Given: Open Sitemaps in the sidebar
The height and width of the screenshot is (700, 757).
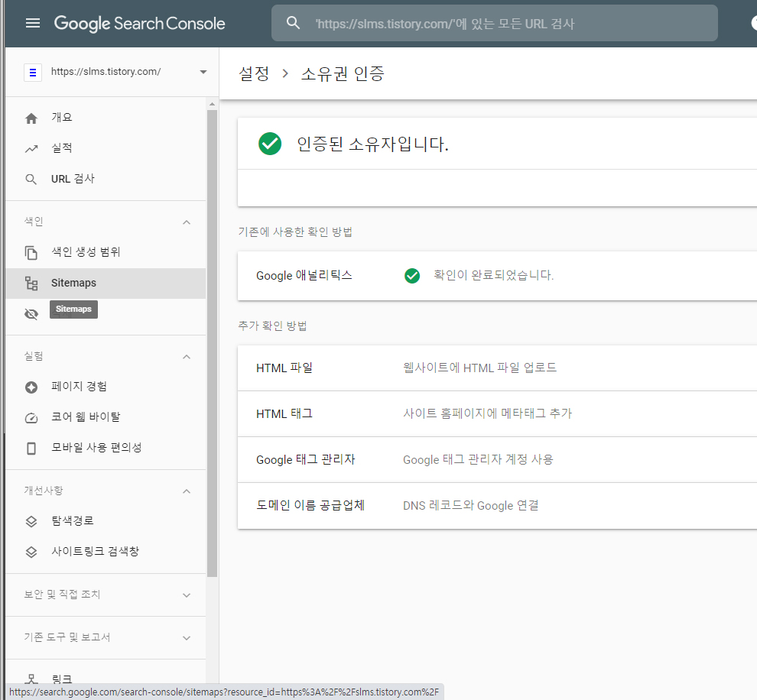Looking at the screenshot, I should pos(106,284).
